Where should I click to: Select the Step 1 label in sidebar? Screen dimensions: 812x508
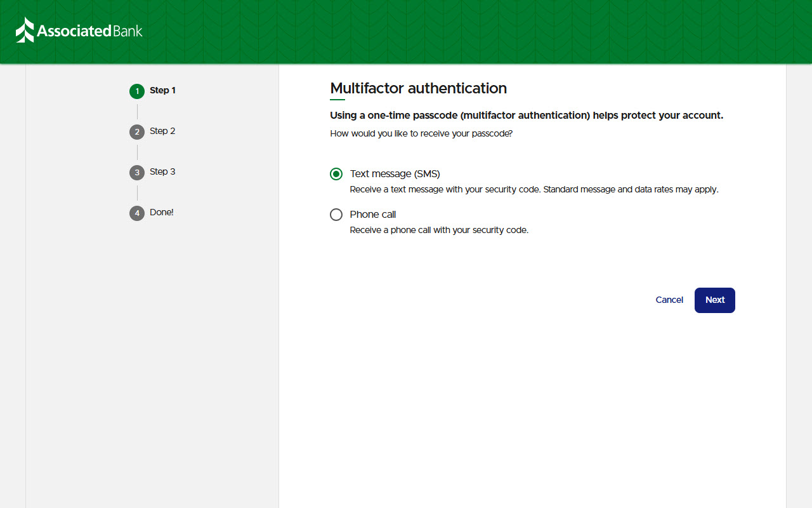(x=162, y=90)
